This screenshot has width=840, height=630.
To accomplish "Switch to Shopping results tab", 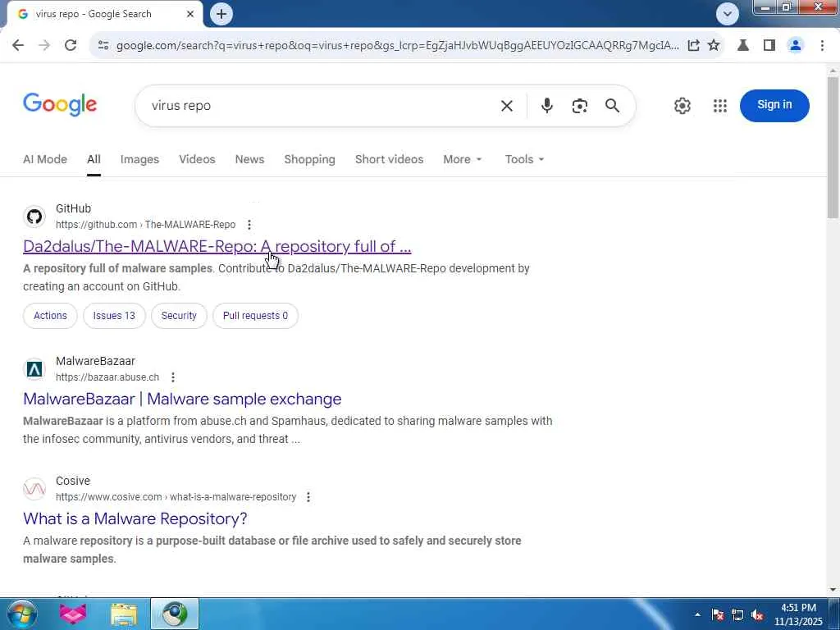I will 309,159.
